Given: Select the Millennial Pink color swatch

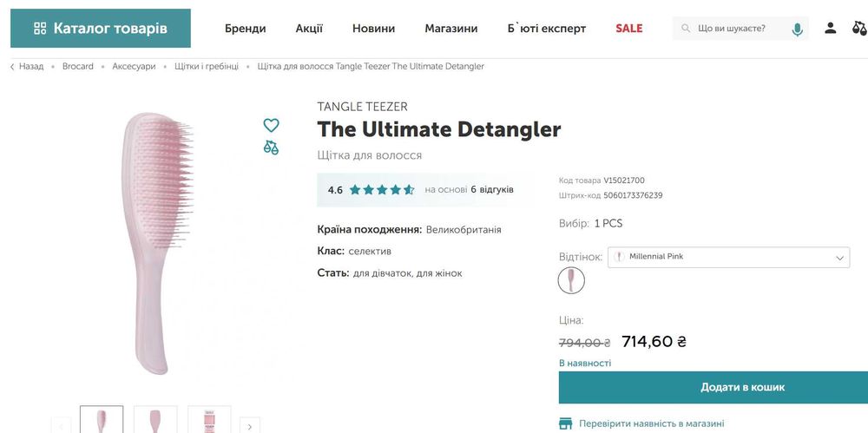Looking at the screenshot, I should (x=571, y=280).
